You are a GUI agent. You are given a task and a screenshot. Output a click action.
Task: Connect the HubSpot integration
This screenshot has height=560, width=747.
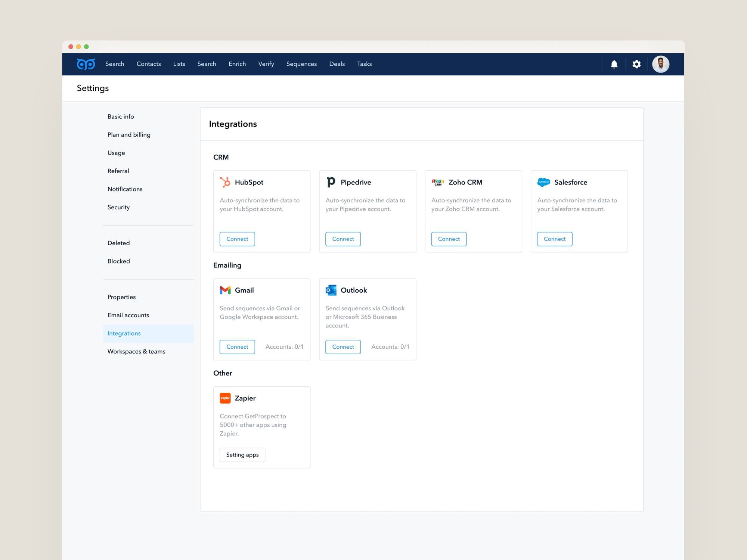[237, 239]
